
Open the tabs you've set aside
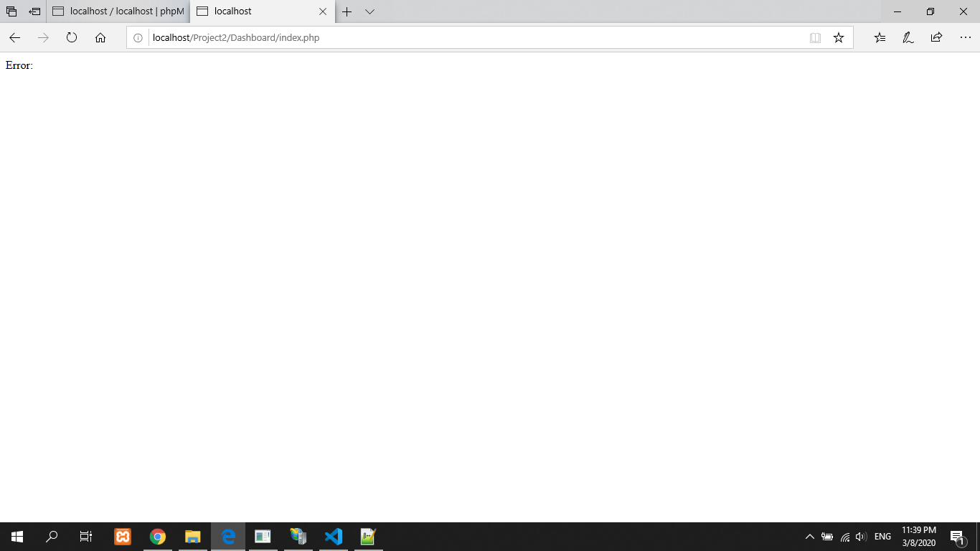pyautogui.click(x=11, y=11)
